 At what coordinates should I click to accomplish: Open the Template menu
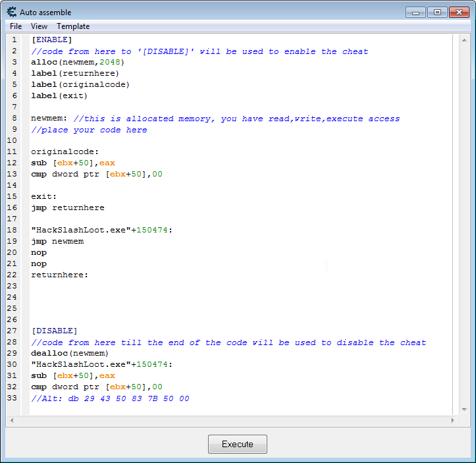73,26
